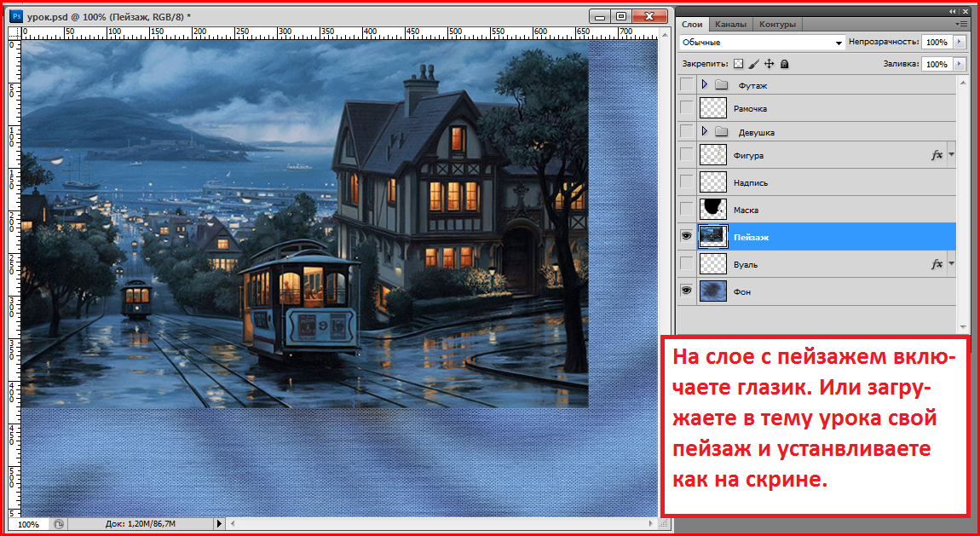Click the Заливка 100% value field
The height and width of the screenshot is (536, 980).
[x=937, y=64]
